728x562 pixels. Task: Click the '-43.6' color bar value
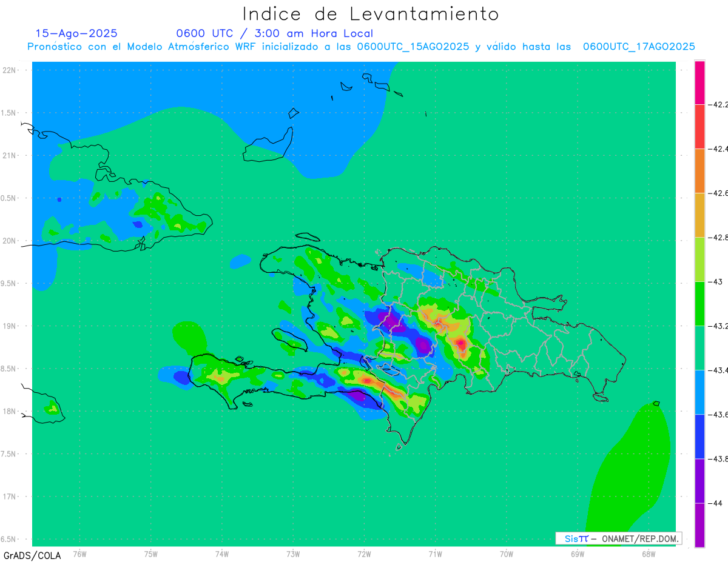720,414
